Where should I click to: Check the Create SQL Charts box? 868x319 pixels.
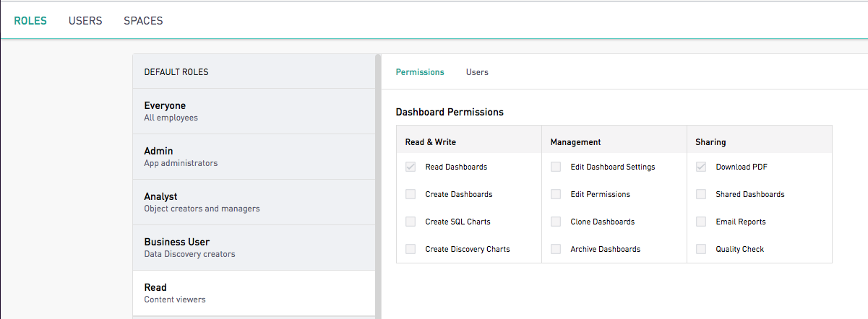point(411,222)
